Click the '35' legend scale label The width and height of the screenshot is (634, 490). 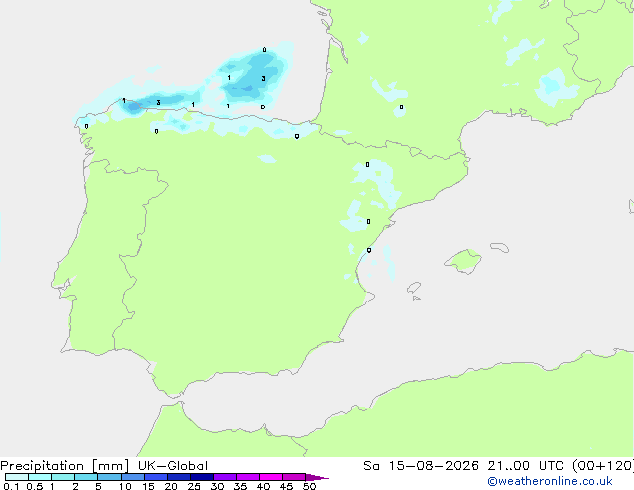click(x=240, y=486)
